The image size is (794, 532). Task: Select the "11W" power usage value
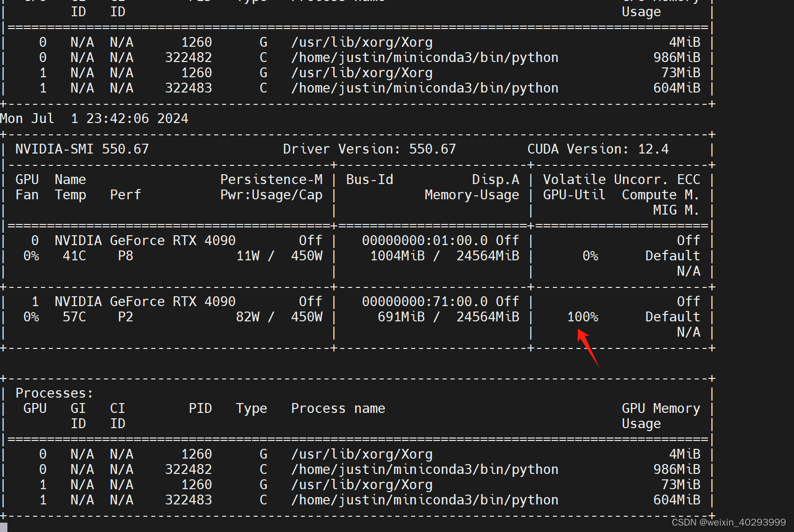pyautogui.click(x=248, y=256)
